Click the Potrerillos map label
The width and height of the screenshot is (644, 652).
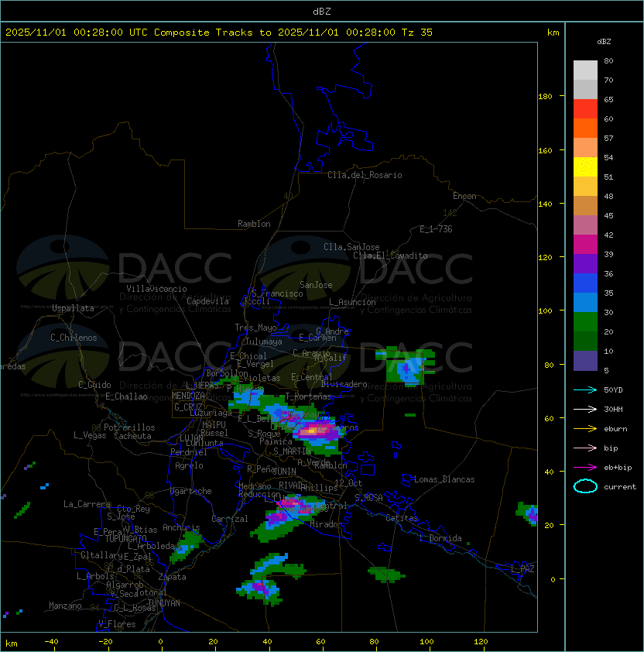coord(129,427)
